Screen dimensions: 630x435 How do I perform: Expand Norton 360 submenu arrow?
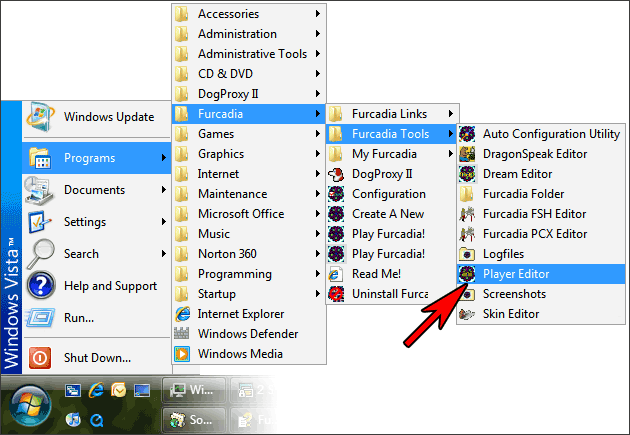[317, 254]
